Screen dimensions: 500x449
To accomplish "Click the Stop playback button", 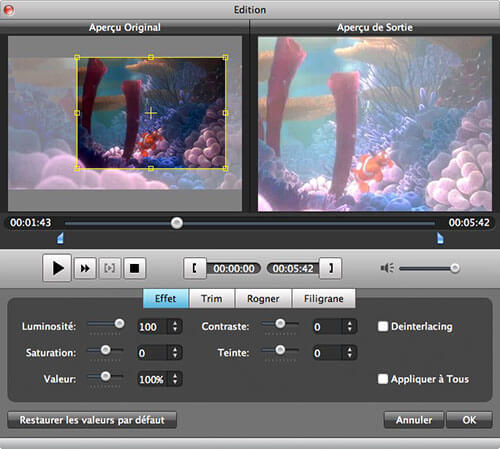I will coord(135,268).
